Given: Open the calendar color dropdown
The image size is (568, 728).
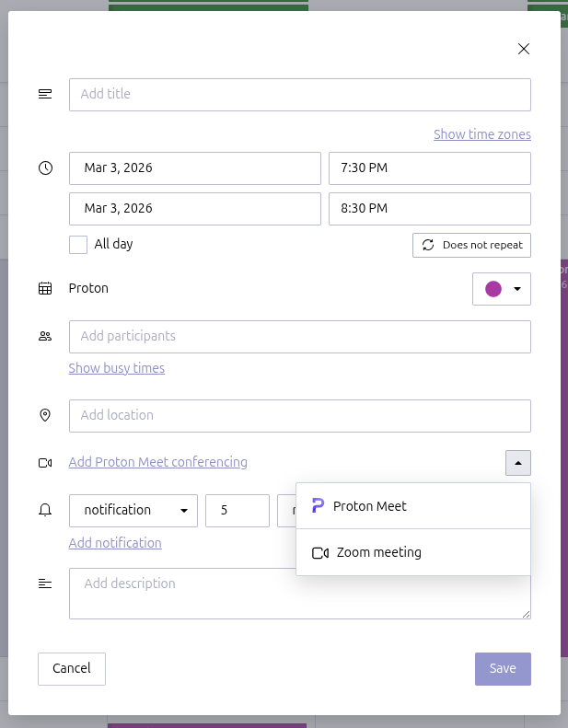Looking at the screenshot, I should click(x=502, y=289).
